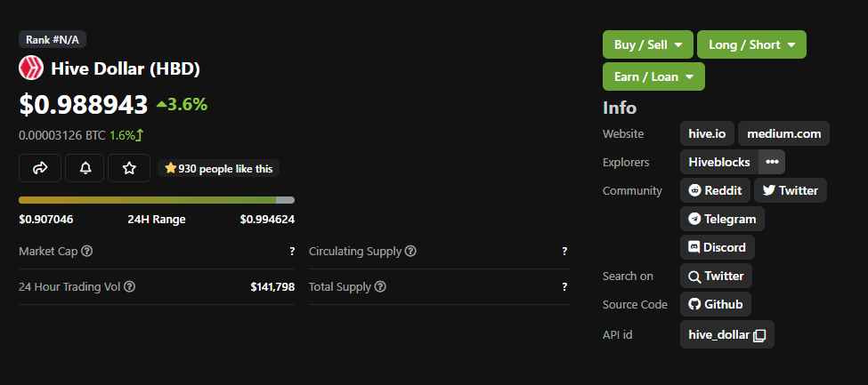Click the Rank #N/A badge

pos(53,40)
